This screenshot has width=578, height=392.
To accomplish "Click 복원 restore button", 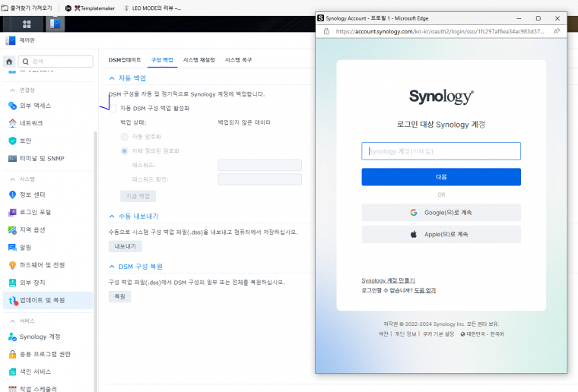I will click(120, 296).
